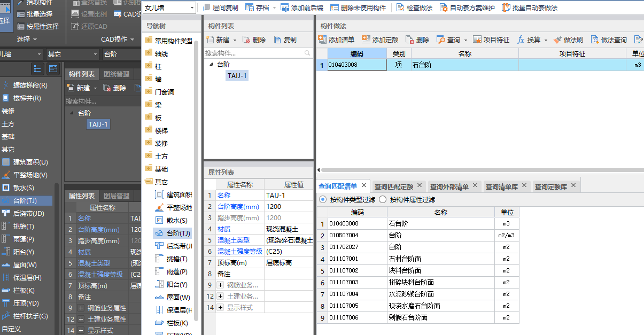This screenshot has height=335, width=644.
Task: Select 建筑面积 in the 导航树
Action: click(x=173, y=194)
